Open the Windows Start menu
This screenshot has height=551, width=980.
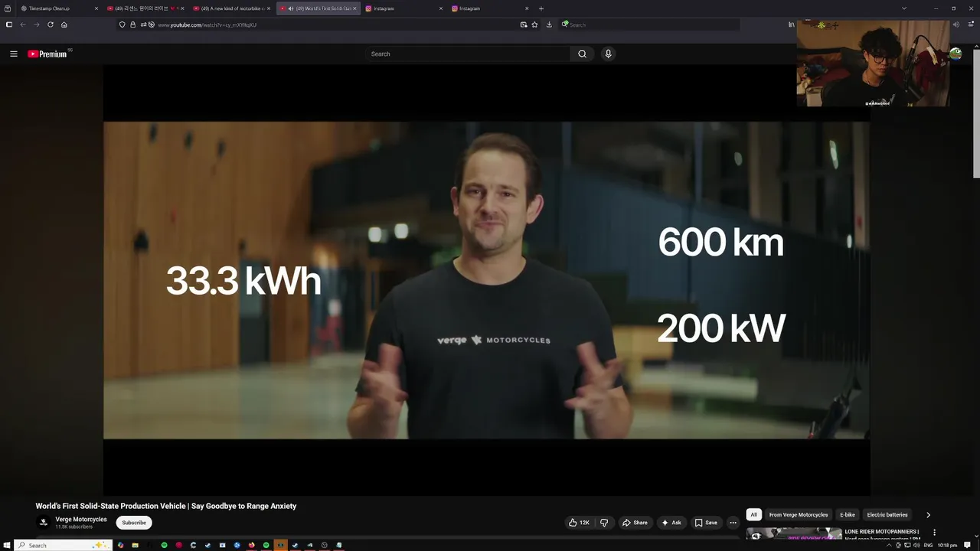6,545
